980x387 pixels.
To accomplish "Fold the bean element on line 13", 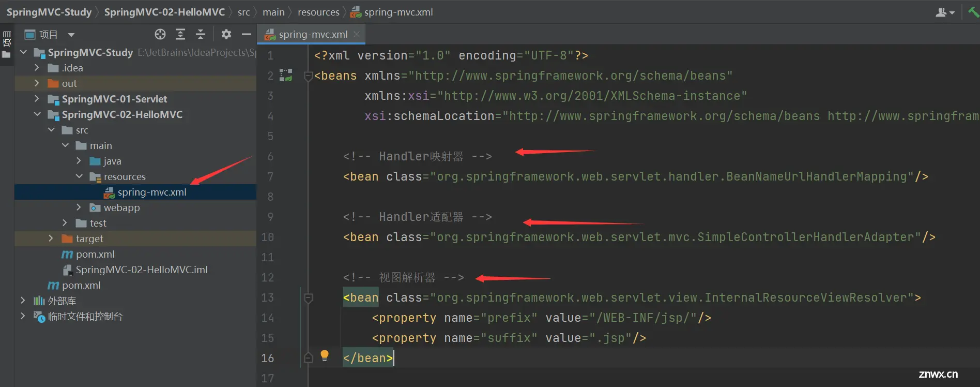I will click(x=309, y=298).
